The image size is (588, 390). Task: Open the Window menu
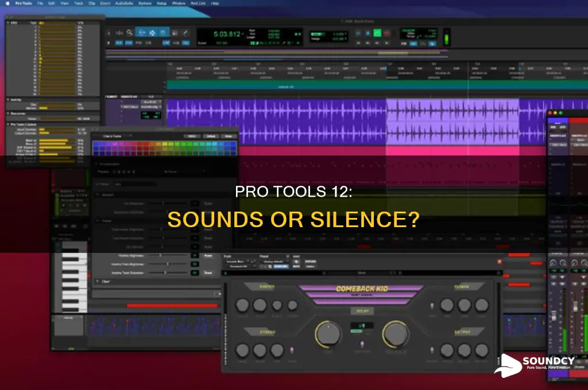[x=179, y=3]
